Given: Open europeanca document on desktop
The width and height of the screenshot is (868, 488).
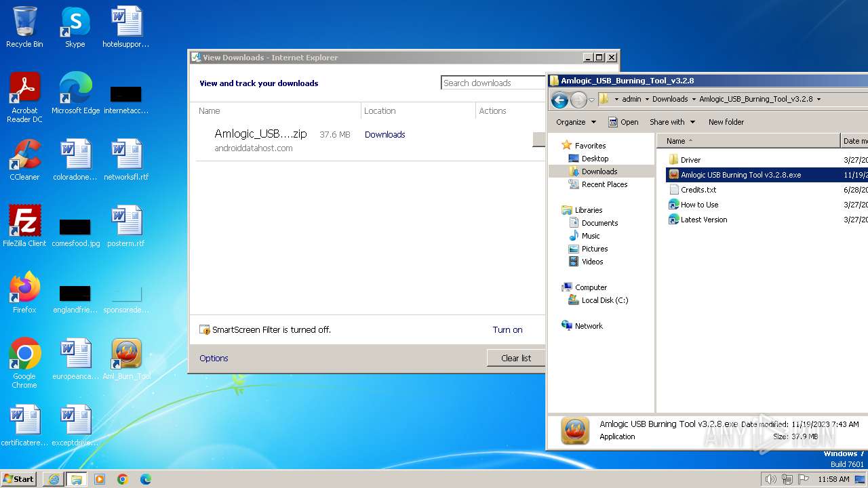Looking at the screenshot, I should click(x=75, y=359).
